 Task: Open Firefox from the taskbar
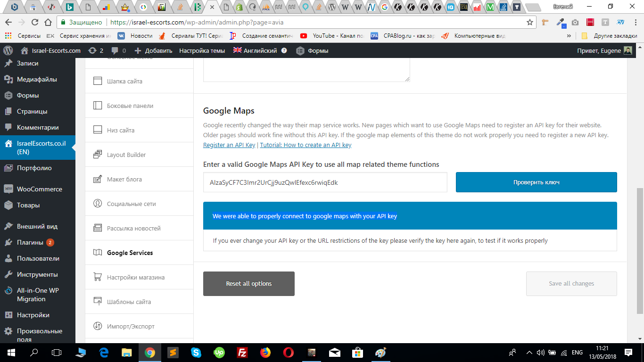coord(265,352)
